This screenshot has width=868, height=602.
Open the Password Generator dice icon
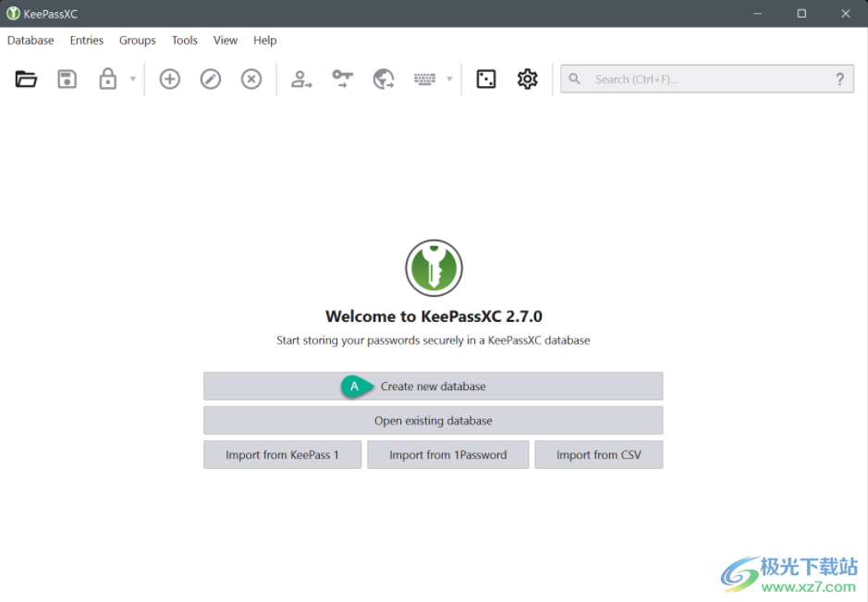[x=486, y=80]
